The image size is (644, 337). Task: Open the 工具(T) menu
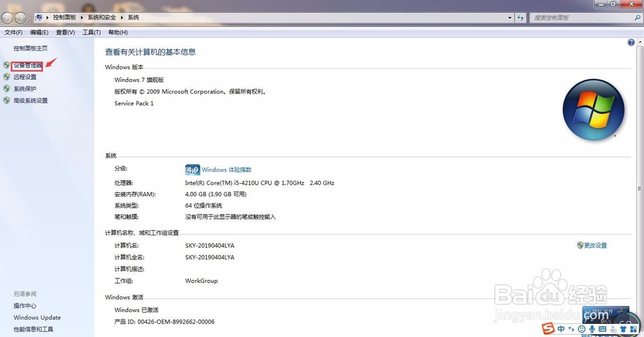pyautogui.click(x=91, y=32)
